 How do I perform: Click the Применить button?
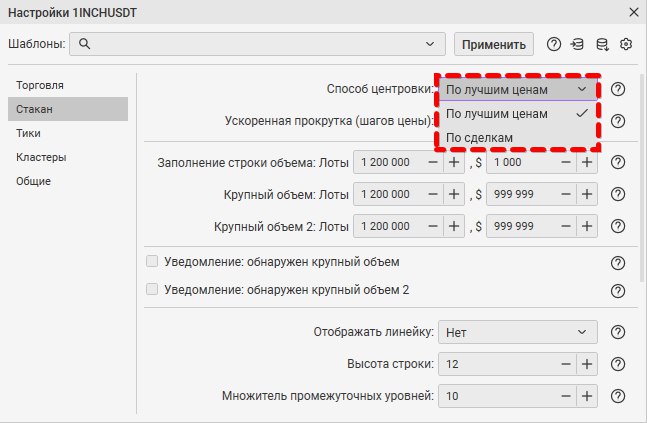[x=494, y=44]
